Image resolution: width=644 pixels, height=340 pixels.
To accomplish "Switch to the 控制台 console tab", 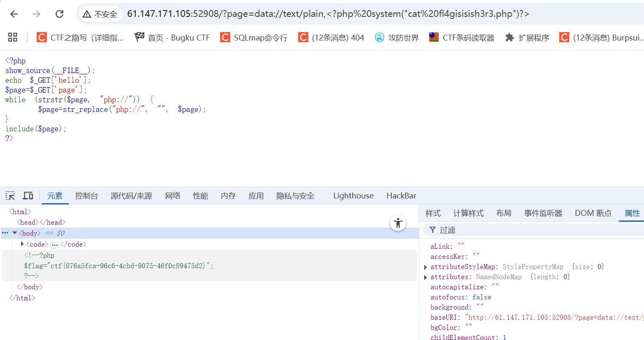I will coord(86,196).
